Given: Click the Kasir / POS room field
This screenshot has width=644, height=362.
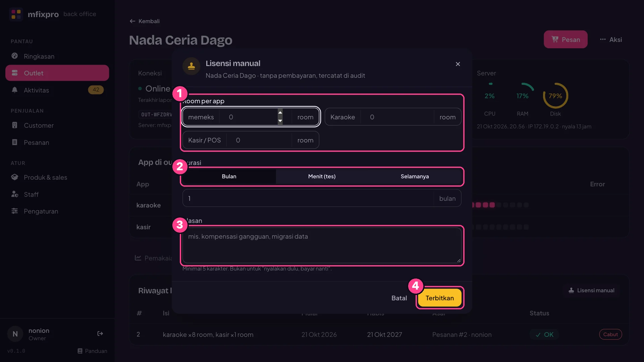Looking at the screenshot, I should pyautogui.click(x=251, y=140).
